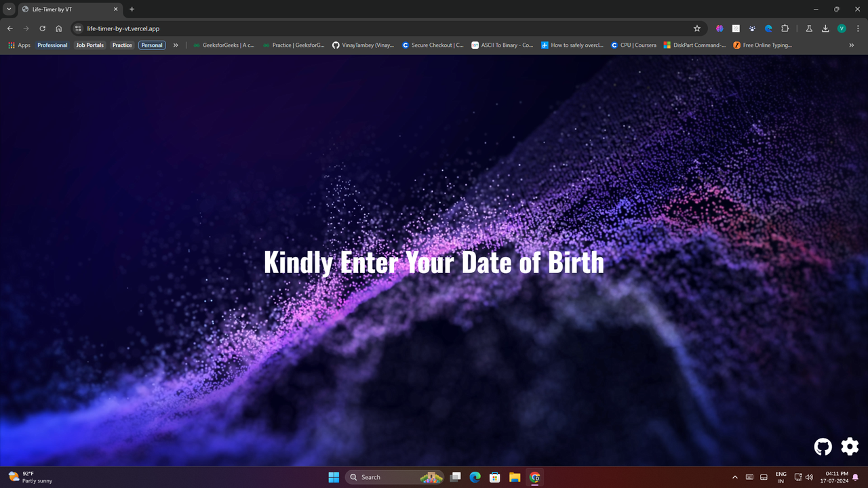This screenshot has height=488, width=868.
Task: Open Chrome Search Labs flask icon
Action: 809,28
